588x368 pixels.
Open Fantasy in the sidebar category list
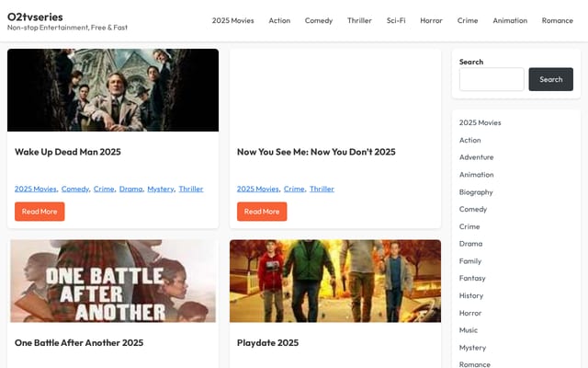472,278
